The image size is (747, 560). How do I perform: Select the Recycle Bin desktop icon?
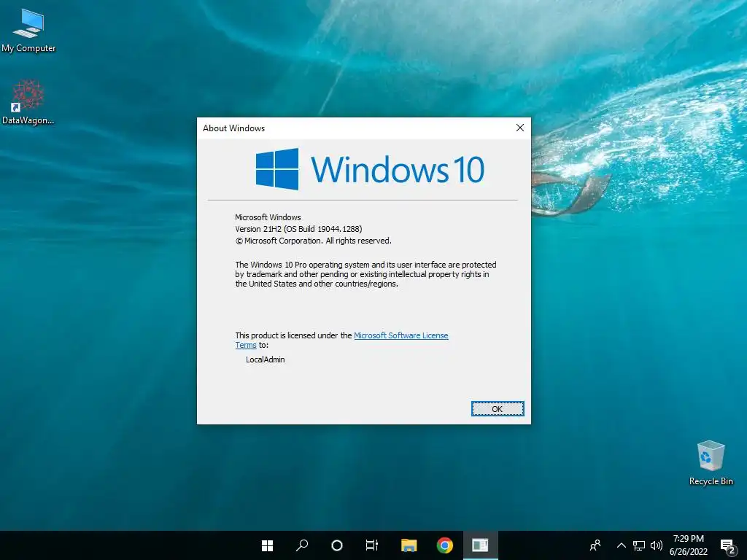pyautogui.click(x=711, y=463)
